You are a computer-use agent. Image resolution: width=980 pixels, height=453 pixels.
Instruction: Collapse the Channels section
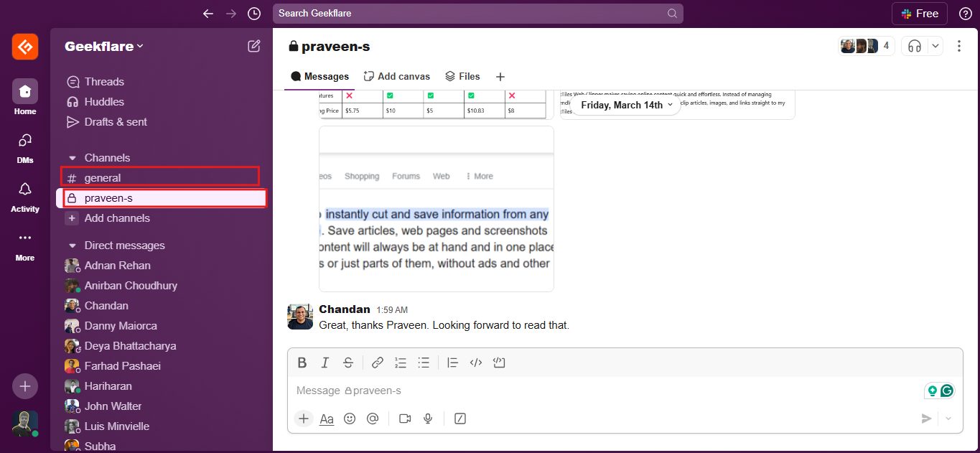[73, 158]
